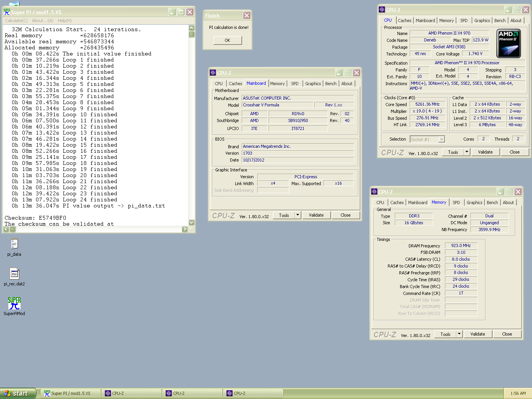This screenshot has width=532, height=399.
Task: Expand the Socket #1 selection combo box
Action: [x=442, y=139]
